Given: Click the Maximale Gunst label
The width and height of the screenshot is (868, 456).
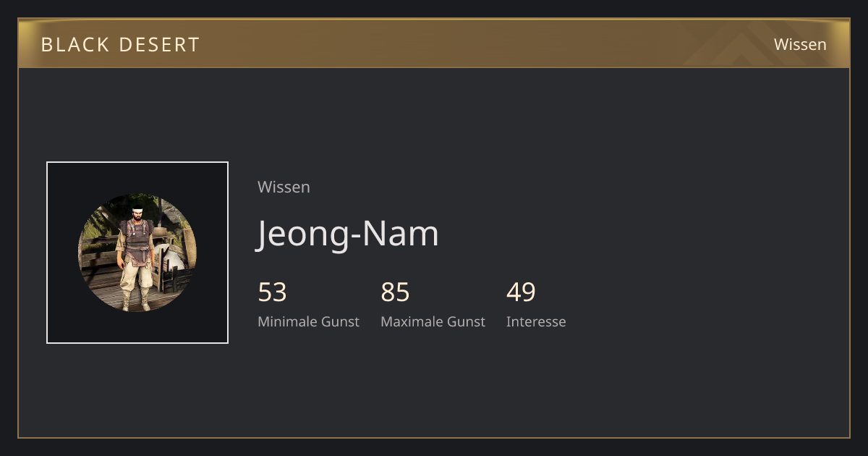Looking at the screenshot, I should pos(433,321).
